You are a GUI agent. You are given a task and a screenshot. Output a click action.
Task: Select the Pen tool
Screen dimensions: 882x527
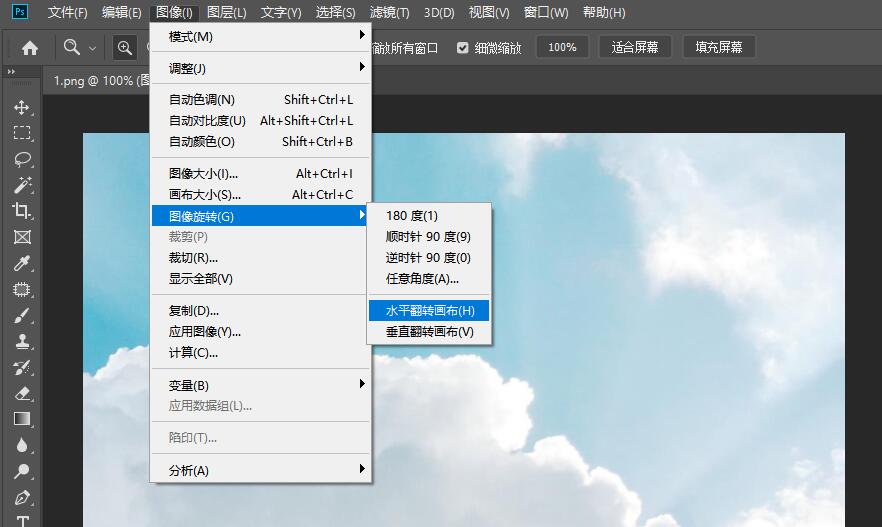[22, 497]
